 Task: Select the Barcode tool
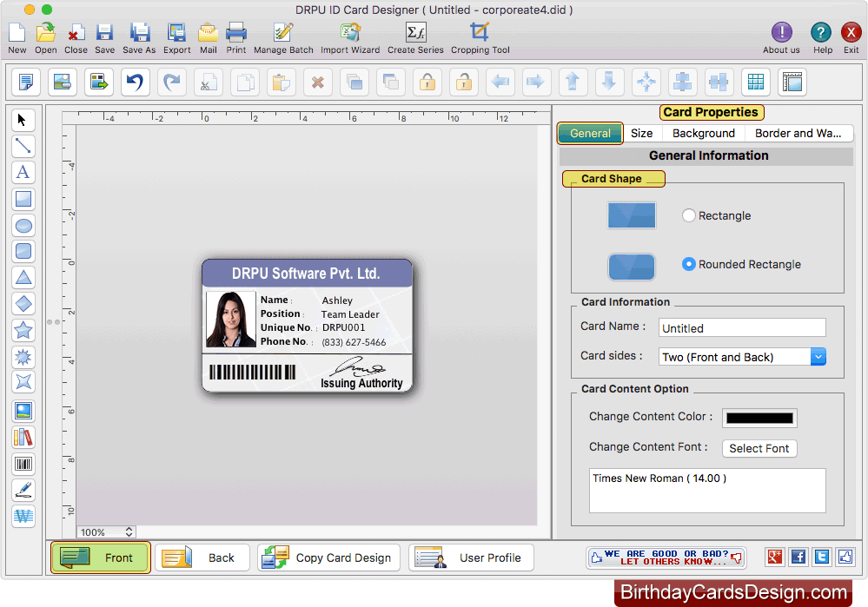pyautogui.click(x=23, y=464)
